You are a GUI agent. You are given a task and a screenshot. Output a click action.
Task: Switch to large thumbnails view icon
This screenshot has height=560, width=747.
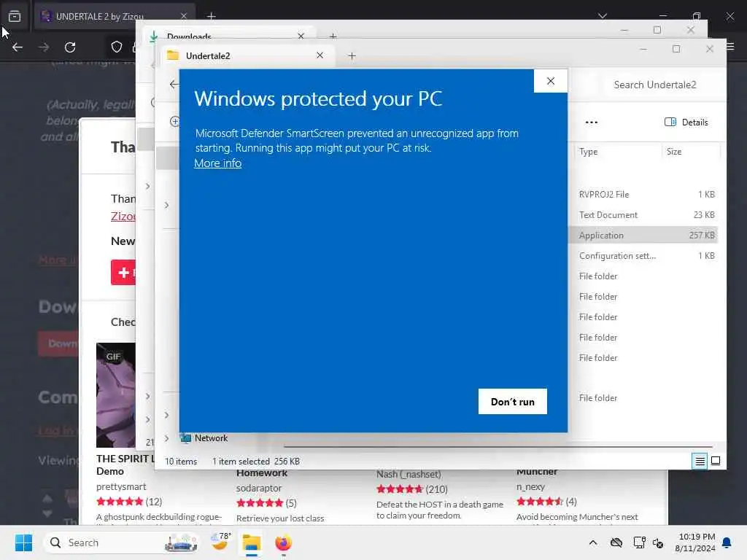[x=716, y=461]
